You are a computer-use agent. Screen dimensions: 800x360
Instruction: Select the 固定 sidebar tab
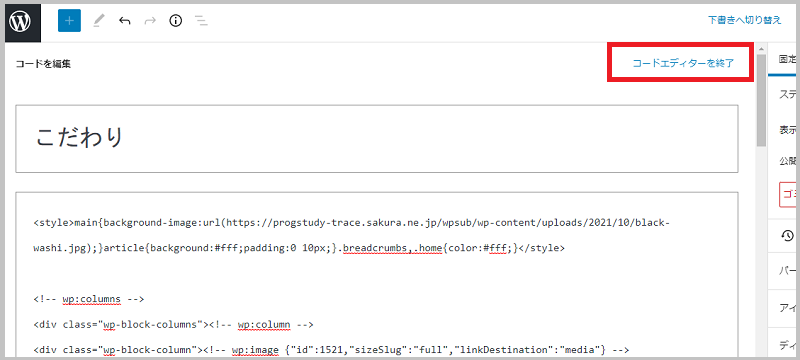point(787,59)
